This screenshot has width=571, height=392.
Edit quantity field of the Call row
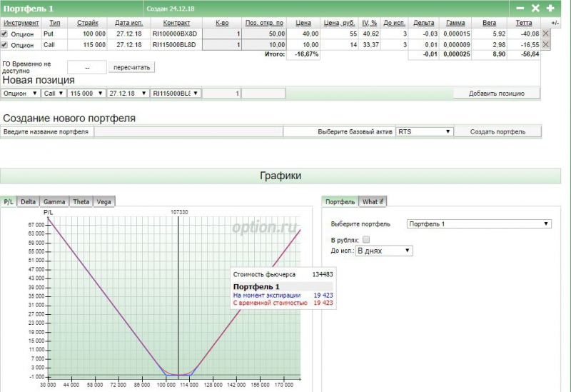click(x=222, y=45)
